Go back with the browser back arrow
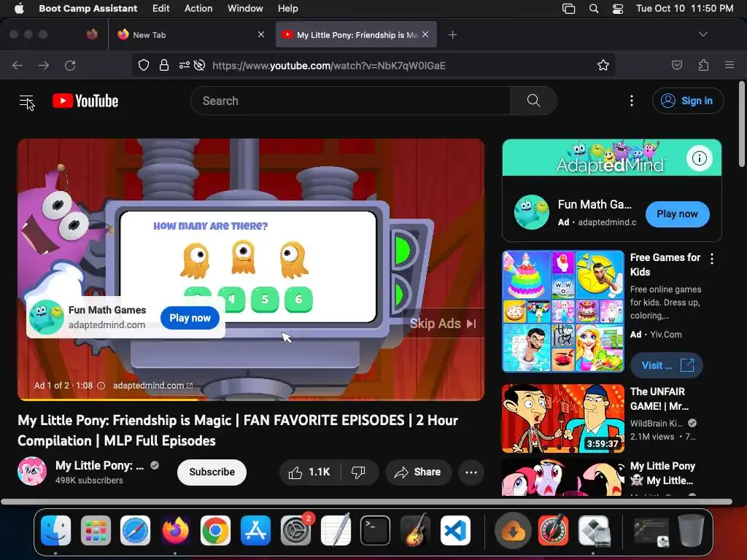 [x=18, y=65]
